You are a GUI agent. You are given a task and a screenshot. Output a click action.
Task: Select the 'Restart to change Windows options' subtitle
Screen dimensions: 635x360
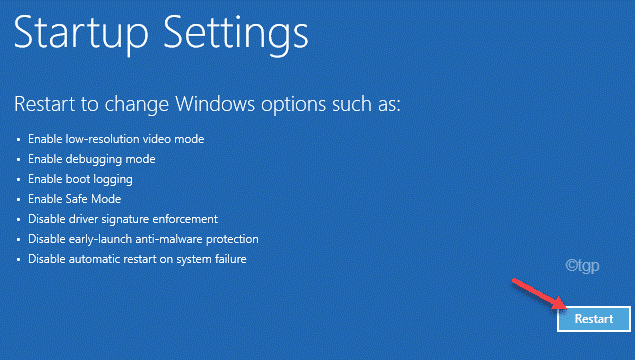(x=207, y=104)
